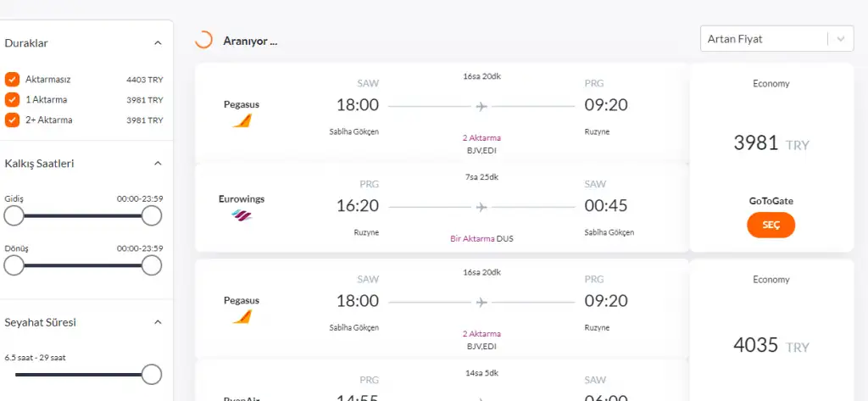Click the Pegasus logo in second flight card
The width and height of the screenshot is (868, 401).
click(242, 315)
